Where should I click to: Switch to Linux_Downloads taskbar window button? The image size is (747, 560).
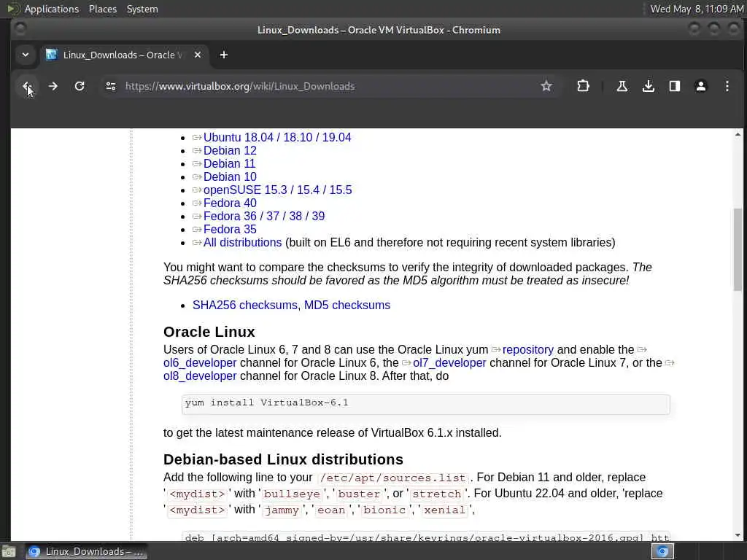(86, 551)
